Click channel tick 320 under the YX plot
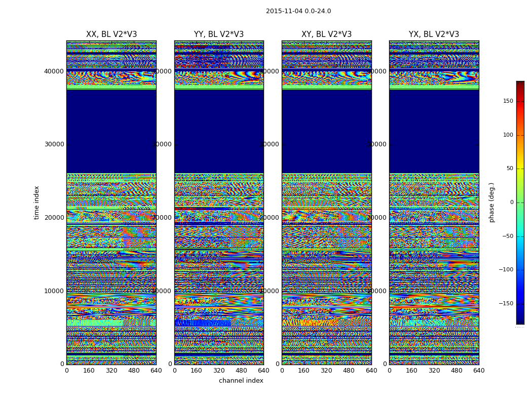The image size is (532, 405). click(x=434, y=371)
